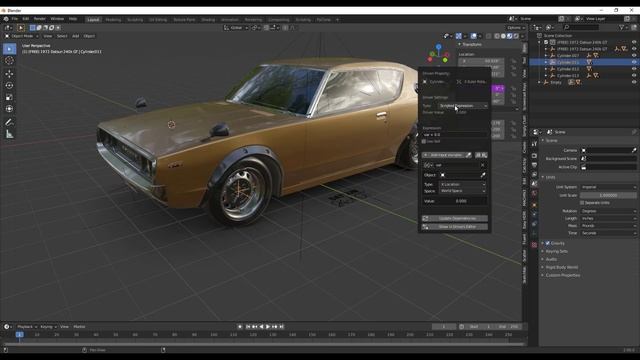
Task: Hide Cylinder.011 in the outliner
Action: 634,62
